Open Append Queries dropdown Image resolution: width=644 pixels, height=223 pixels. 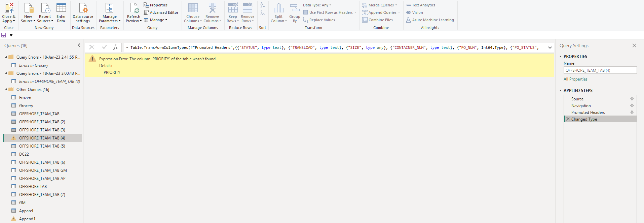pyautogui.click(x=381, y=12)
